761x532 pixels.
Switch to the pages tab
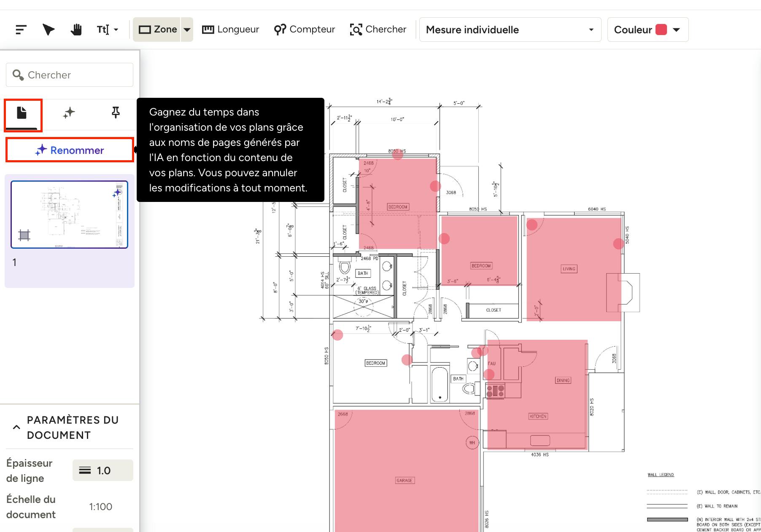22,113
